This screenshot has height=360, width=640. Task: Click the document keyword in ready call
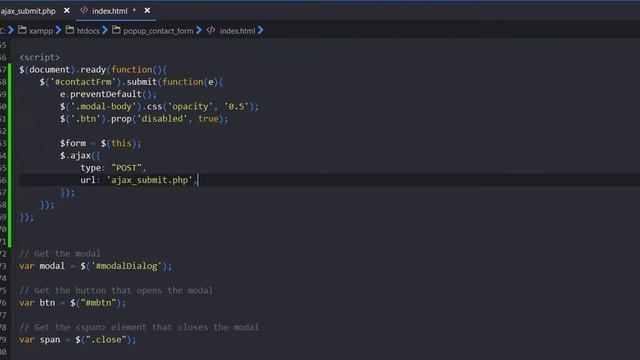click(50, 70)
